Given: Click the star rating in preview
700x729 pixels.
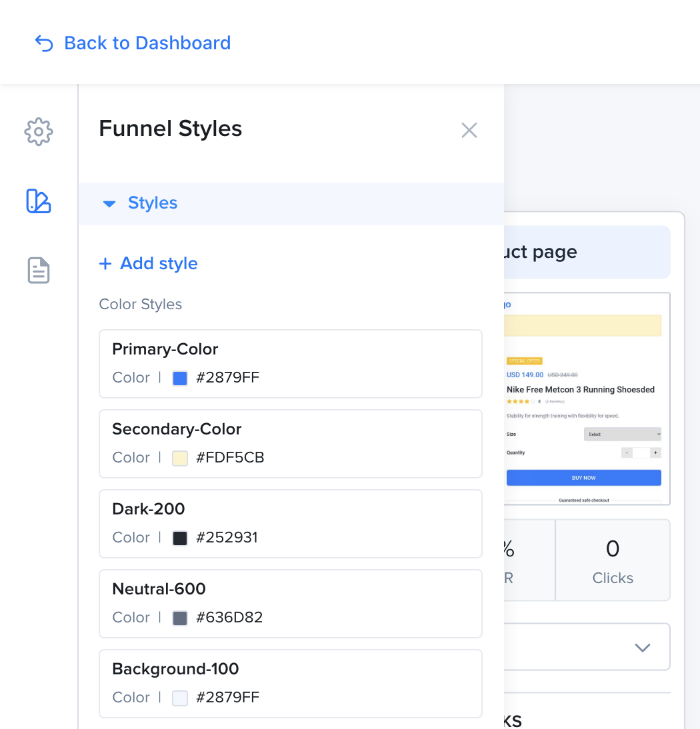Looking at the screenshot, I should (521, 401).
